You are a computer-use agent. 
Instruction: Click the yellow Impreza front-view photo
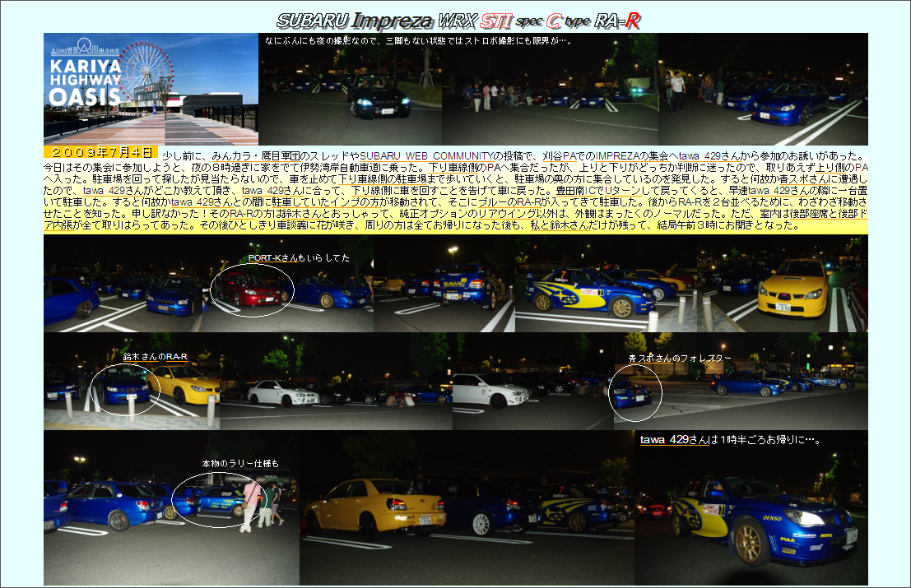coord(782,284)
